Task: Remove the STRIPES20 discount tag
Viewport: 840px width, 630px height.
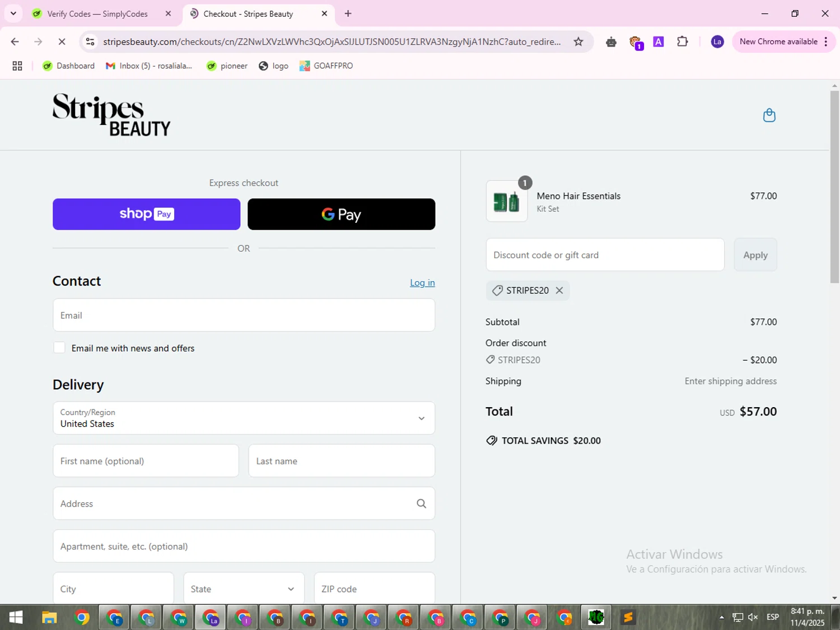Action: 559,290
